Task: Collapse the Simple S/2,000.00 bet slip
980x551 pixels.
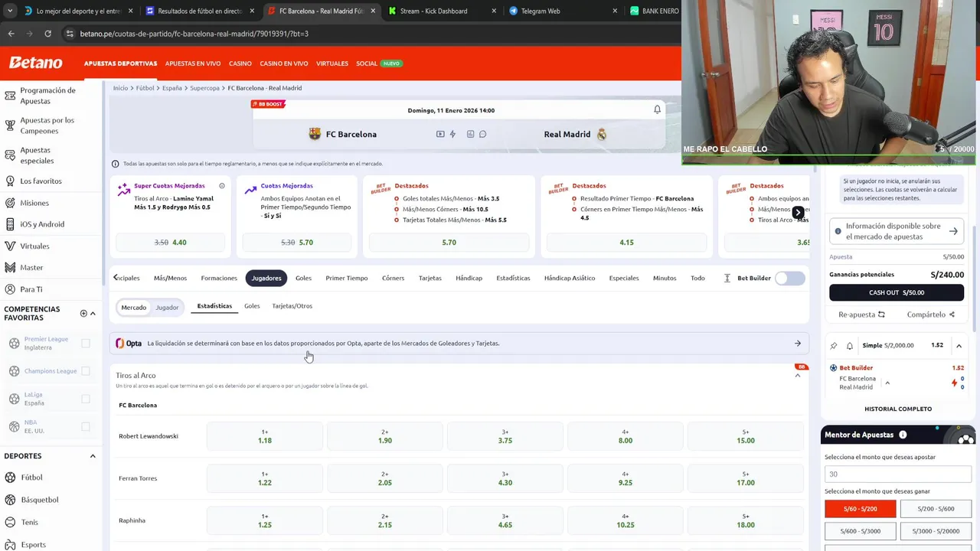Action: (959, 346)
